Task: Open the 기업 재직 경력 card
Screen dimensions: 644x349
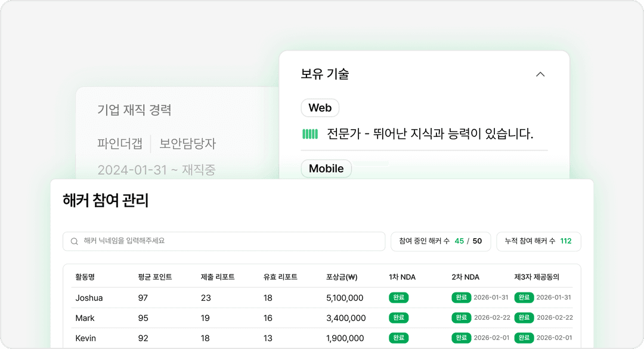Action: pyautogui.click(x=134, y=110)
